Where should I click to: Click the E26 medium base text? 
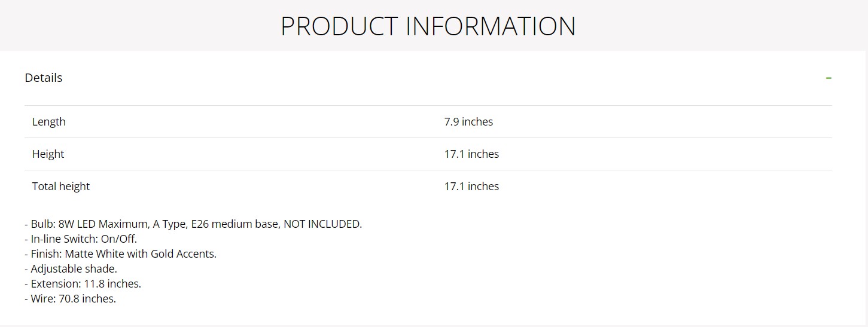tap(234, 224)
